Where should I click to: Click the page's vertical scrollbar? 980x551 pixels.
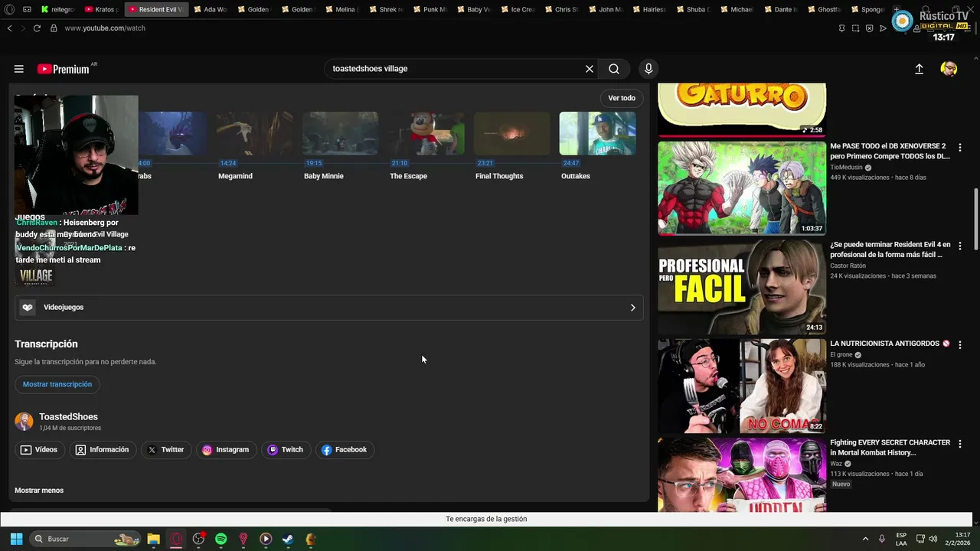[x=975, y=218]
